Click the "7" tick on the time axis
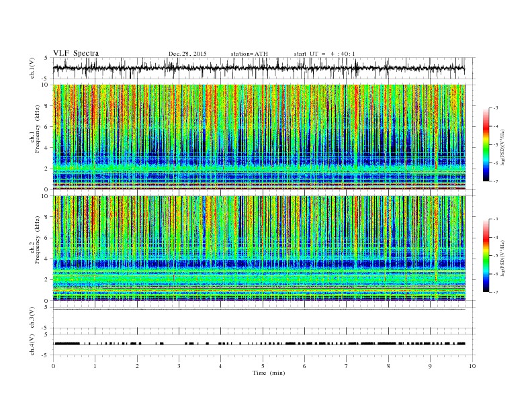Screen dimensions: 532x411 pyautogui.click(x=347, y=366)
